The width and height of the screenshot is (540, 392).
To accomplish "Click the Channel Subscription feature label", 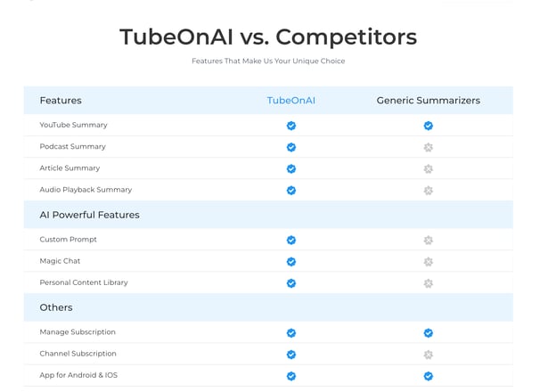I will pyautogui.click(x=78, y=354).
